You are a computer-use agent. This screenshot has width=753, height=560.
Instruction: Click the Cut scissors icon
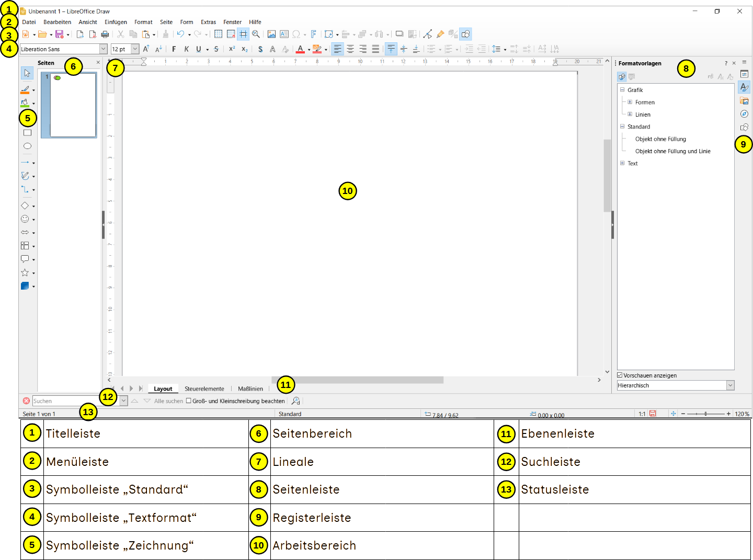pos(121,35)
